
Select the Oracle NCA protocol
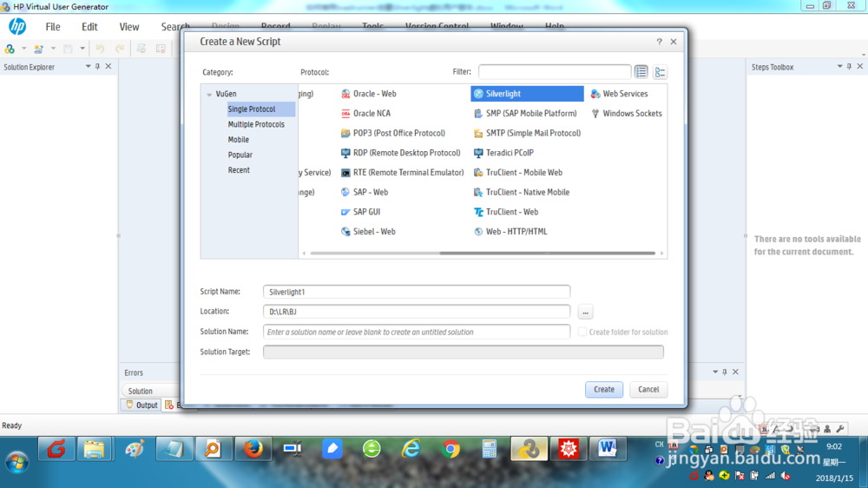pyautogui.click(x=366, y=114)
